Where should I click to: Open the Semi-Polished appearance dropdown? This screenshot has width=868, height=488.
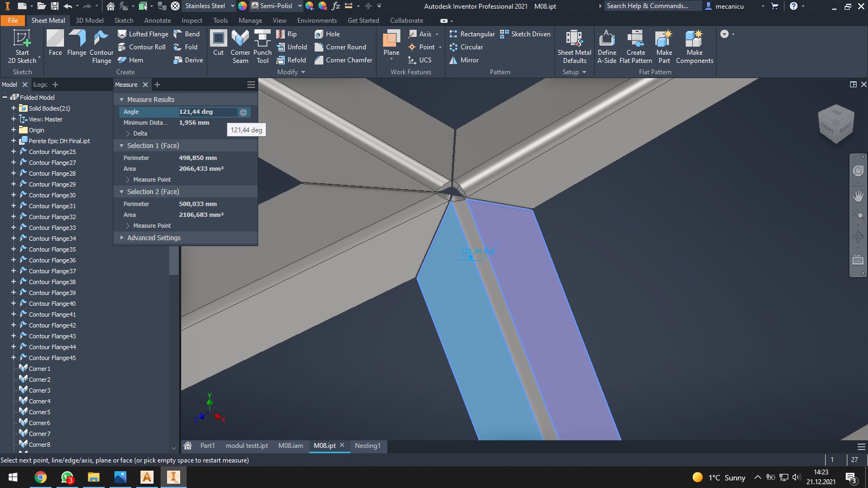tap(299, 6)
